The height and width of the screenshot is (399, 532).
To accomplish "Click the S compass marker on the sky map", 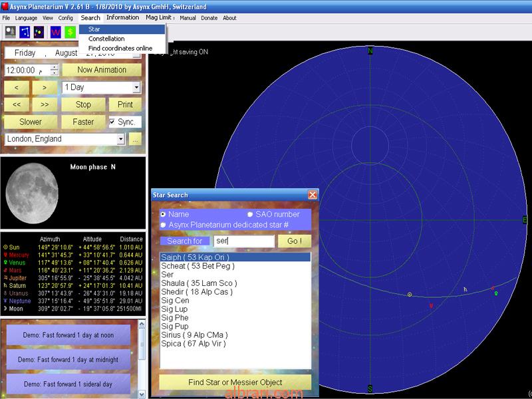I will tap(370, 389).
